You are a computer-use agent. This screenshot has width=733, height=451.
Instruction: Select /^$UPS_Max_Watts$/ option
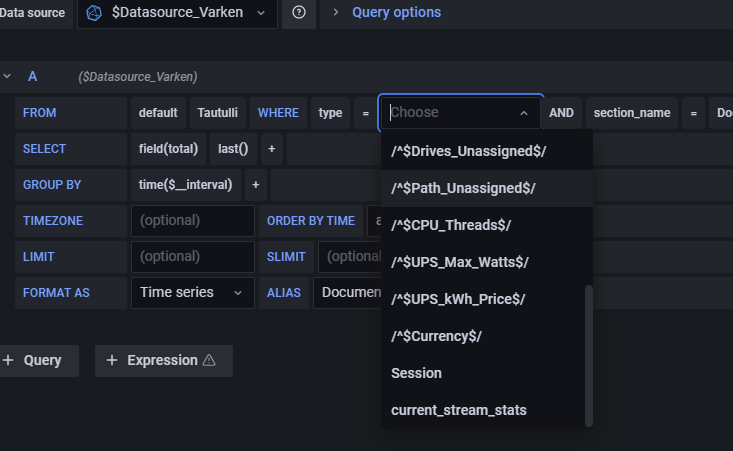(487, 262)
